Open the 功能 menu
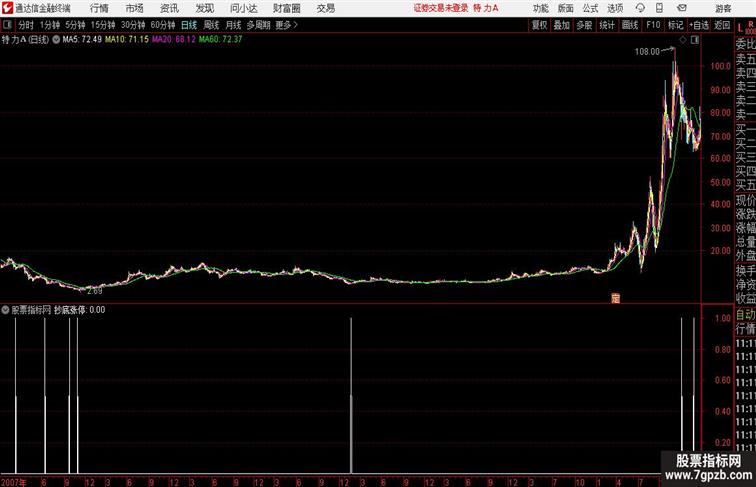 point(540,8)
